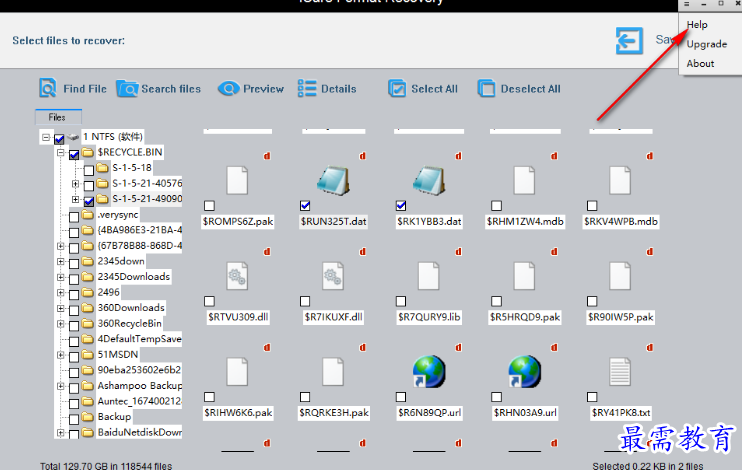Collapse the 1 NTFS root node
This screenshot has width=742, height=470.
(x=45, y=137)
